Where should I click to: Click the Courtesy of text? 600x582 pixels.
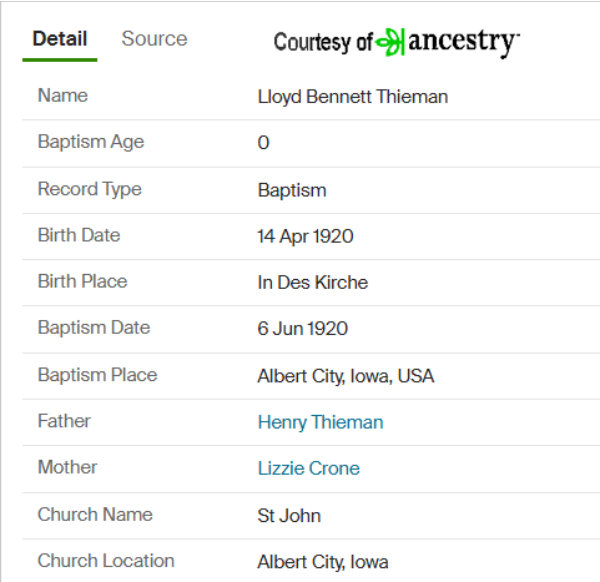coord(323,42)
